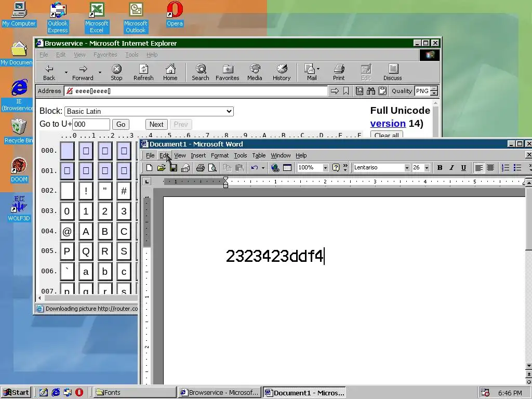Click the Word Help question mark icon
Viewport: 532px width, 399px height.
click(x=336, y=168)
